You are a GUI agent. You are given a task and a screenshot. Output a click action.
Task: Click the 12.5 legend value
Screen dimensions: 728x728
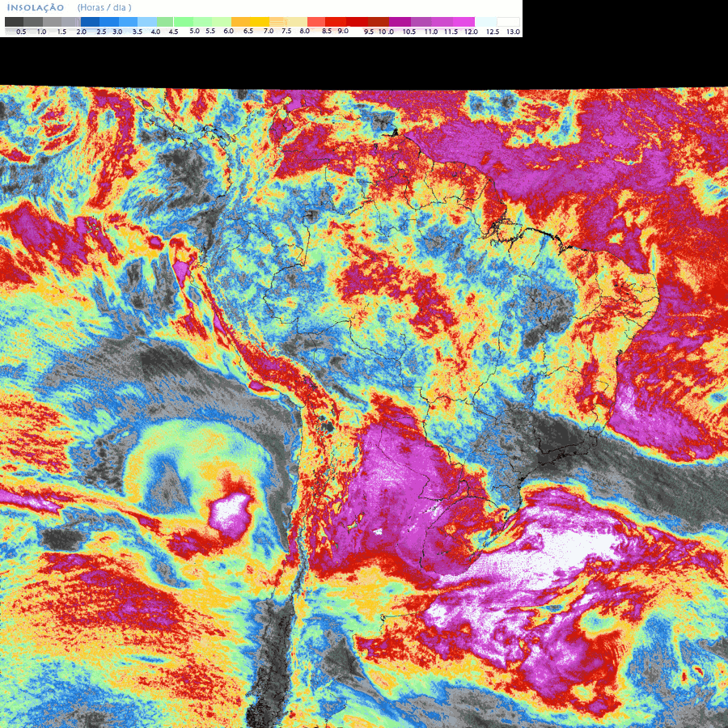(x=493, y=32)
